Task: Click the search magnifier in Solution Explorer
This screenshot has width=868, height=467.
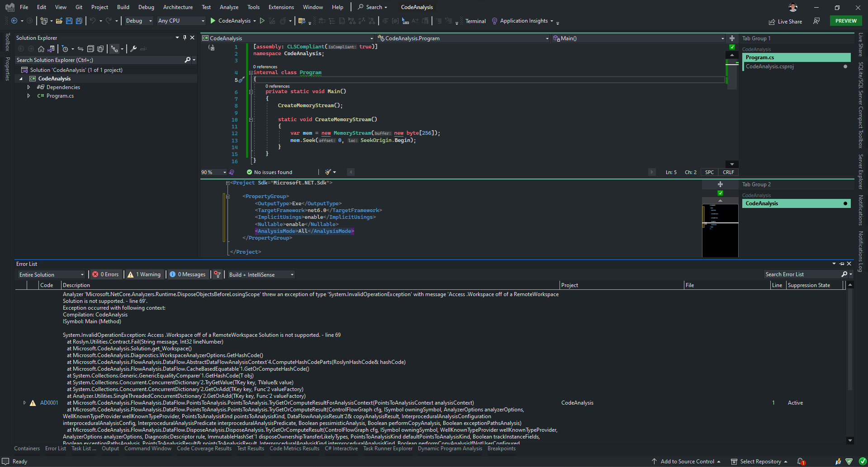Action: pyautogui.click(x=187, y=60)
